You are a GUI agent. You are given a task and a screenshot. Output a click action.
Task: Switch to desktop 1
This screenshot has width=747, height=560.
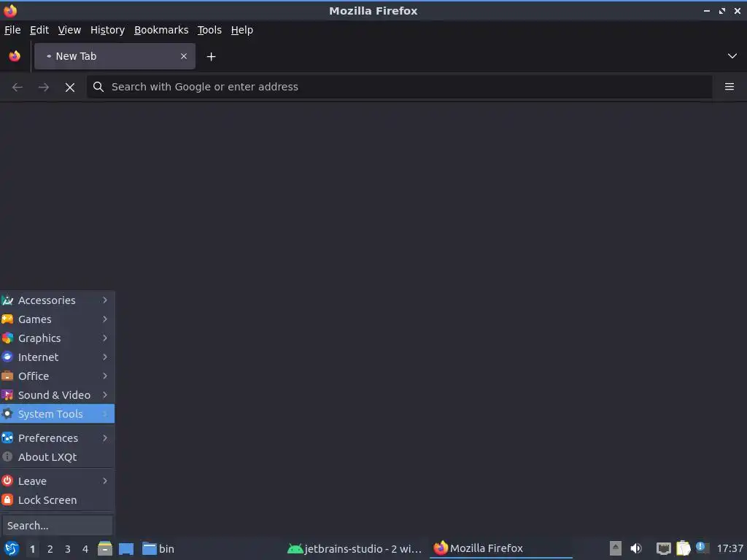(32, 549)
